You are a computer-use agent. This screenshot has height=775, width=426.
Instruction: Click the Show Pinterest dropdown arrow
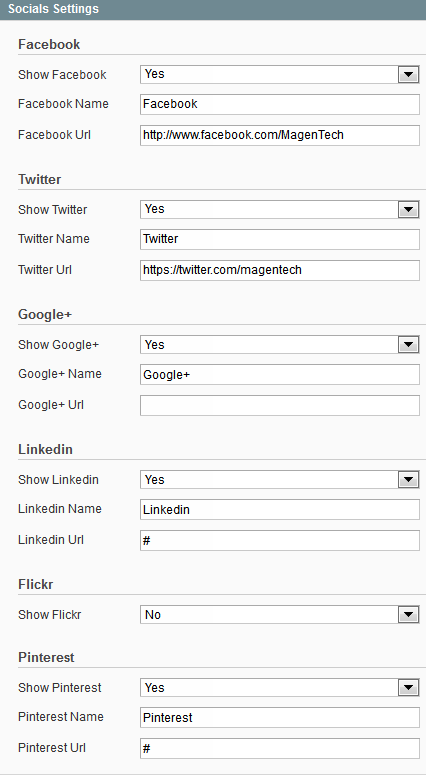click(408, 688)
